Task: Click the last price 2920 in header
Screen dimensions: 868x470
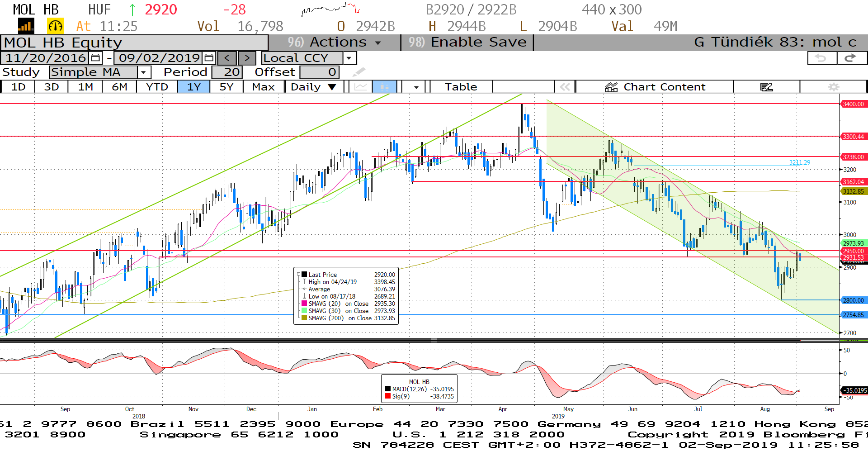Action: [x=161, y=9]
